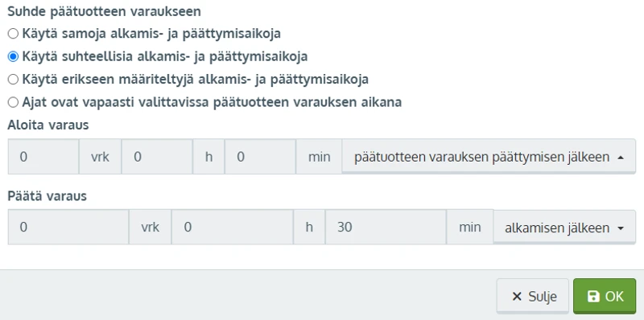Click the floppy disk save icon on OK
Viewport: 644px width, 320px height.
click(593, 297)
